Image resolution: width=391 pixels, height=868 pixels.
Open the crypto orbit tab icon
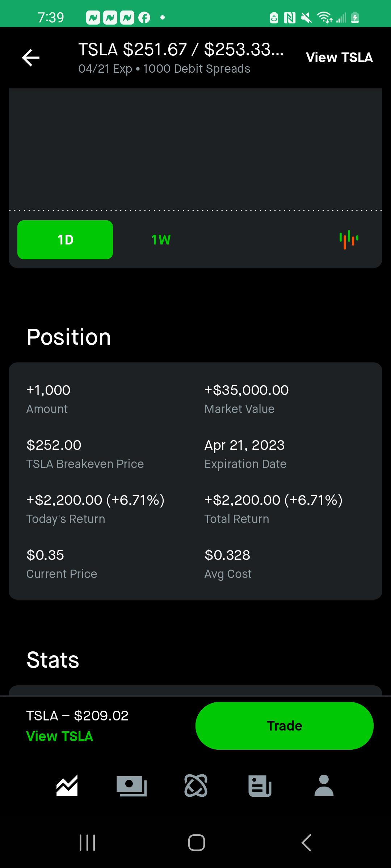[196, 786]
